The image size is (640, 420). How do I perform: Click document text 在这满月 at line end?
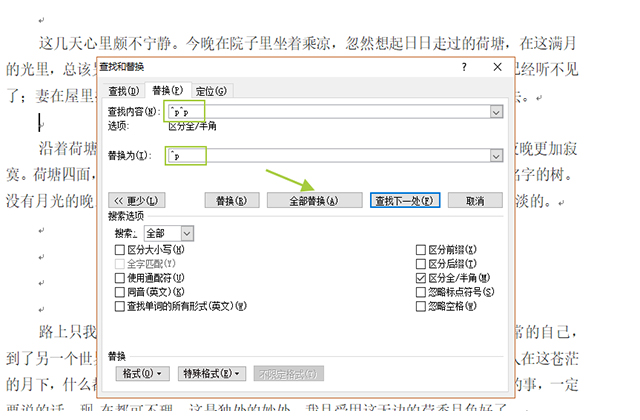tap(548, 43)
